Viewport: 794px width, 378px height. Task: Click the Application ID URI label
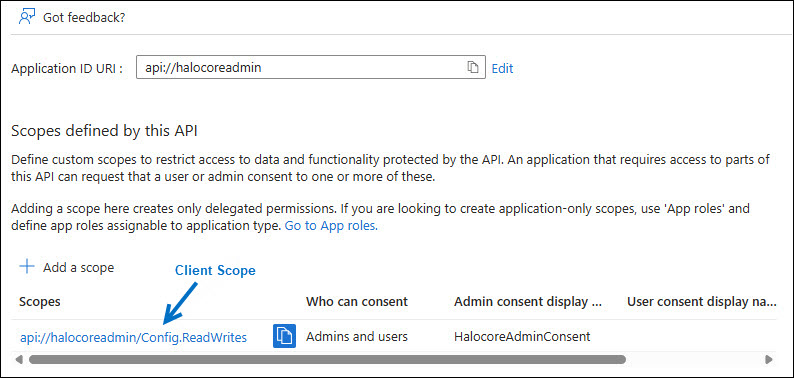click(x=67, y=68)
